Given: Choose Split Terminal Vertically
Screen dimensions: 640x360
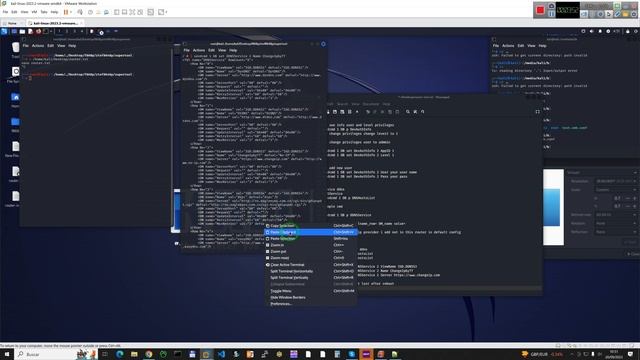Looking at the screenshot, I should click(311, 278).
